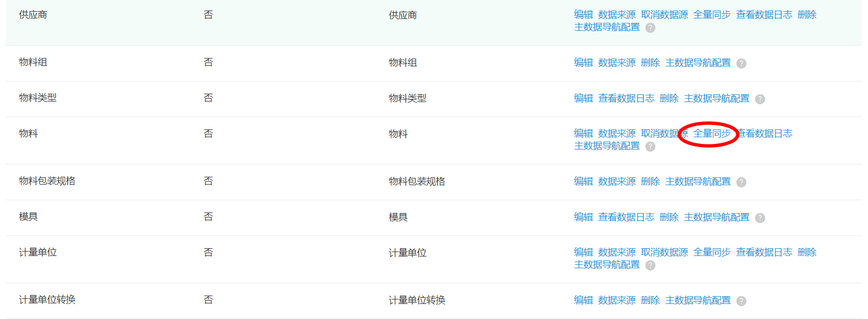The width and height of the screenshot is (868, 319).
Task: Edit the 物料 row
Action: 584,133
